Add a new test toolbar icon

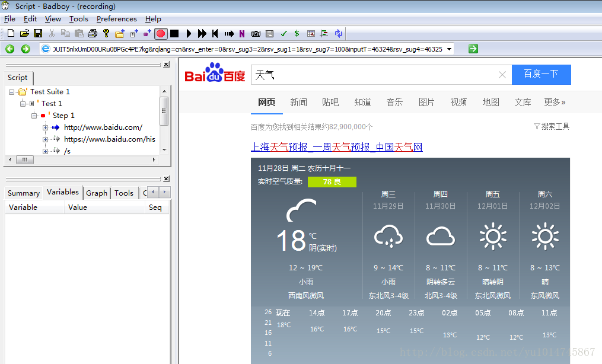coord(133,33)
